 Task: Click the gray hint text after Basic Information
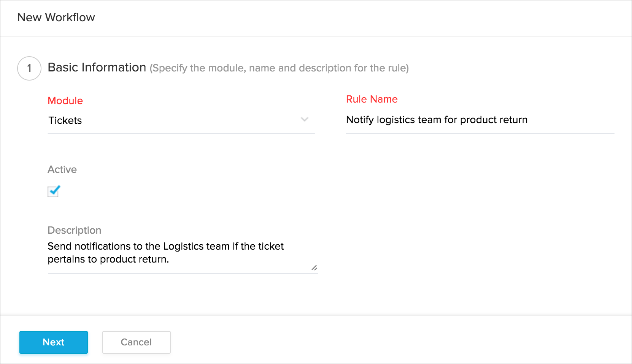tap(279, 68)
